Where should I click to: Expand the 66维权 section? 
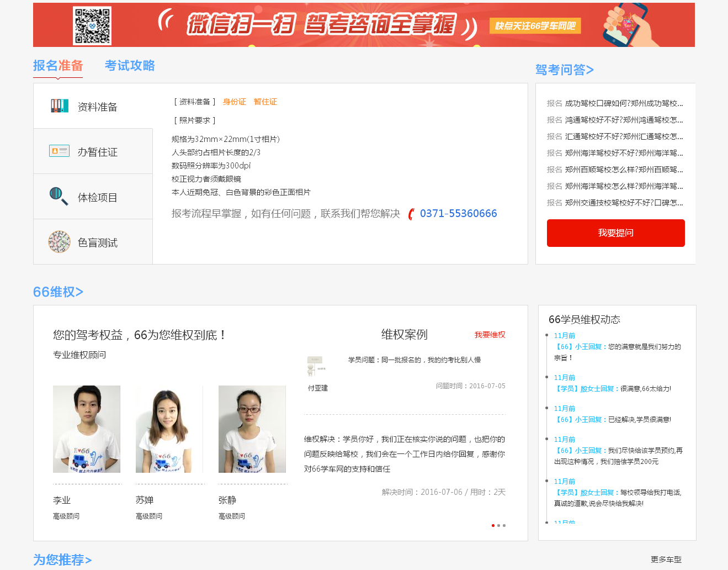[x=58, y=292]
